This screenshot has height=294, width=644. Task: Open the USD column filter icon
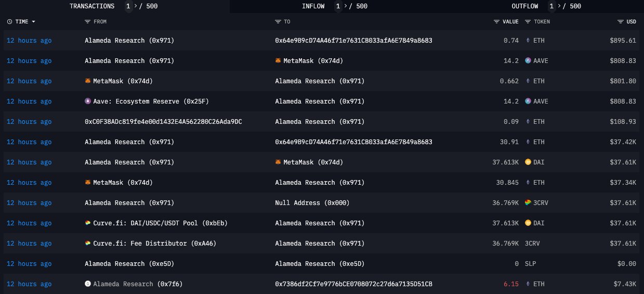click(x=620, y=22)
